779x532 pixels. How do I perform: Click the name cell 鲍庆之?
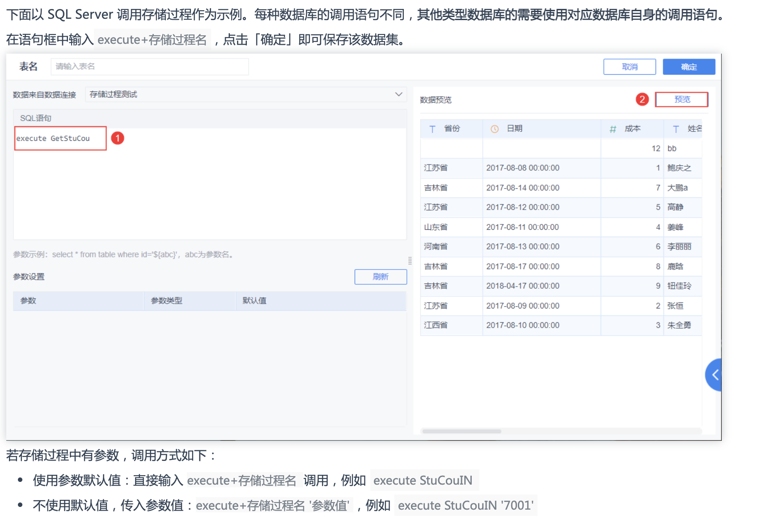[682, 168]
